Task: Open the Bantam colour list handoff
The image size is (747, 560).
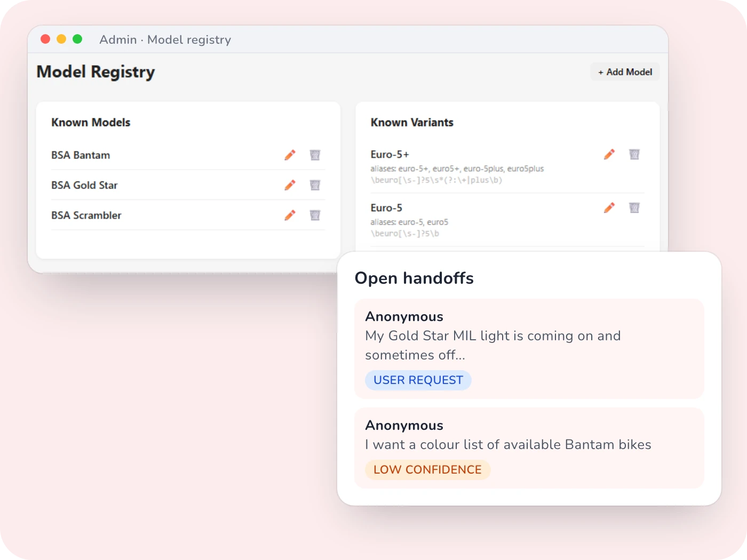Action: (x=529, y=448)
